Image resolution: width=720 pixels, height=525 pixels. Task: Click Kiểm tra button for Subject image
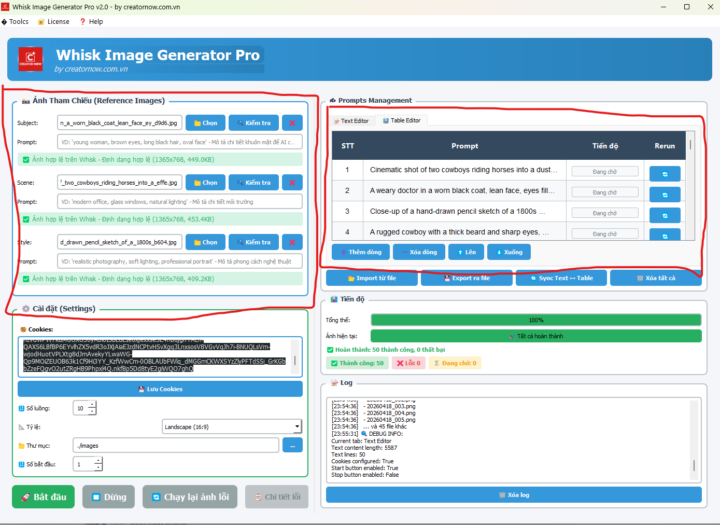[253, 123]
